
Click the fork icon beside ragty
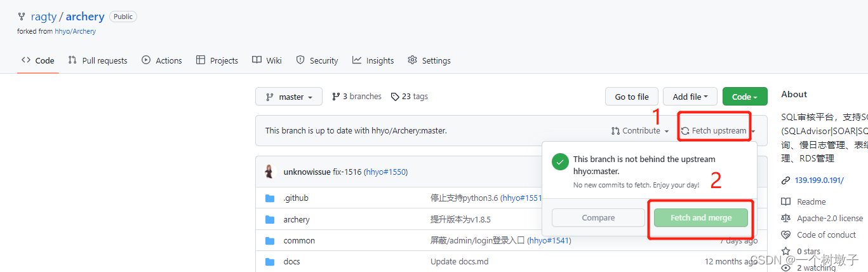(x=22, y=17)
